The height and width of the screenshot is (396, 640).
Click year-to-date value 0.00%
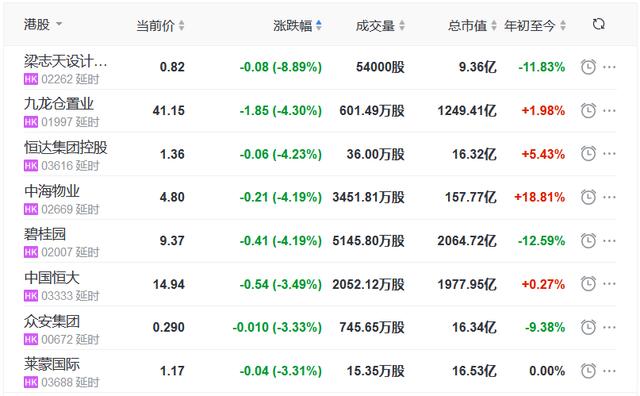point(547,371)
